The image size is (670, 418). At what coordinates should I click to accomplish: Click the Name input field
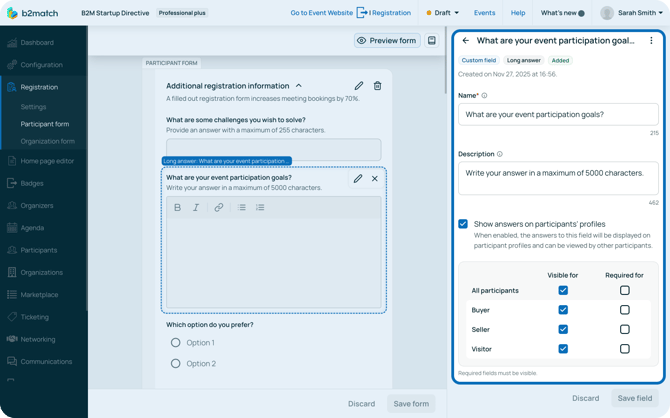click(x=558, y=115)
